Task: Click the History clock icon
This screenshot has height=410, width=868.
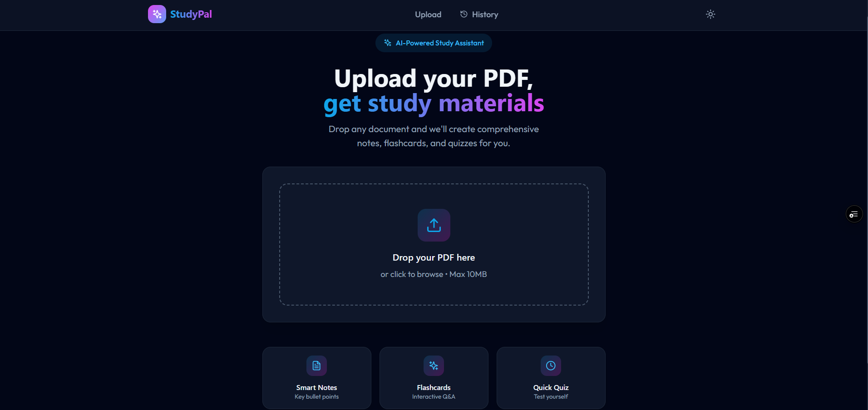Action: (x=464, y=14)
